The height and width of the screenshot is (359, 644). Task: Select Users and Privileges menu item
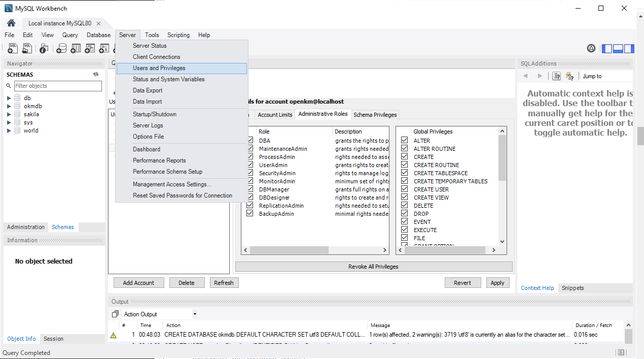[x=159, y=68]
